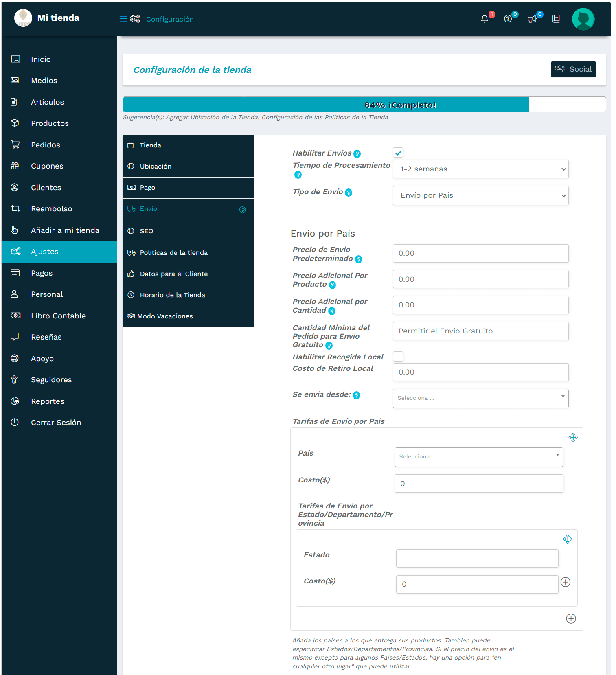Add a state rate row with plus icon

[566, 582]
